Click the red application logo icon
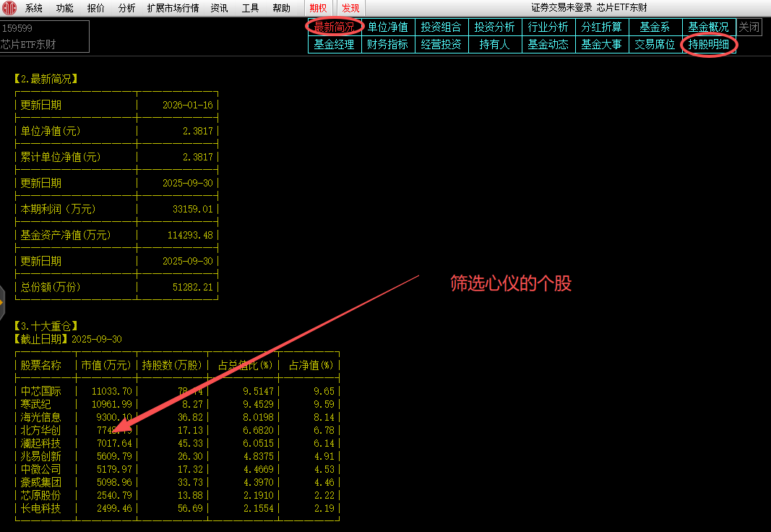Viewport: 771px width, 532px height. 9,8
